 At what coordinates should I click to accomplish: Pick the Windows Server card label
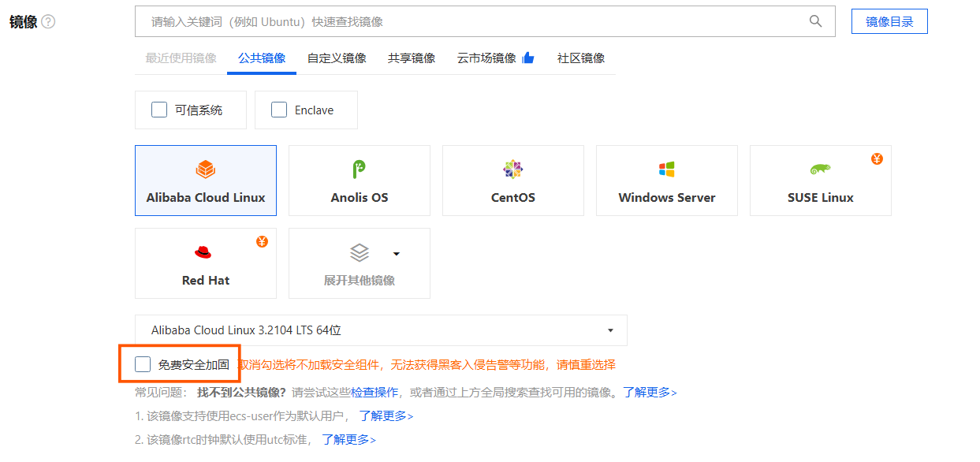(667, 198)
